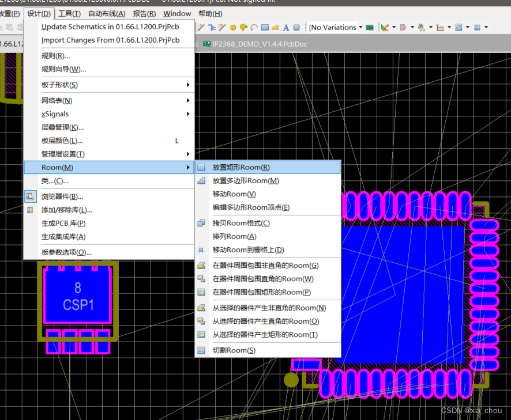Open the 设计(D) menu

tap(39, 14)
